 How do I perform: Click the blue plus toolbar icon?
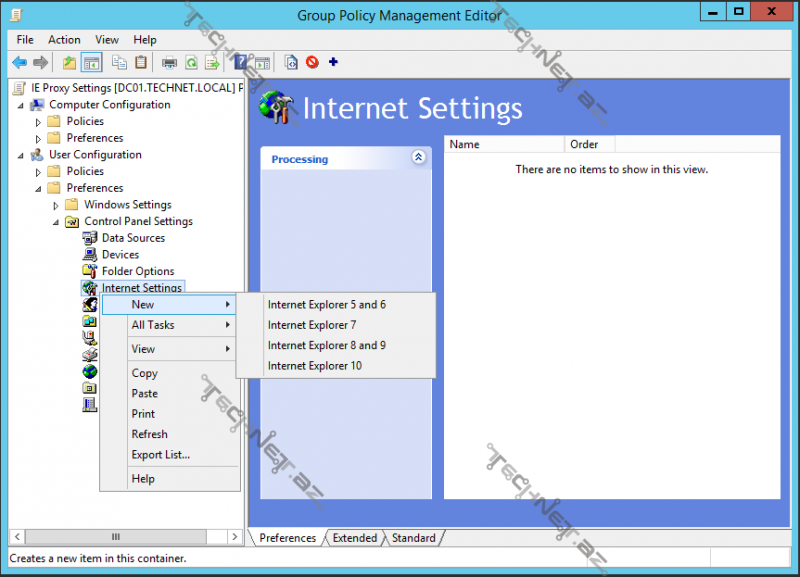pyautogui.click(x=333, y=62)
